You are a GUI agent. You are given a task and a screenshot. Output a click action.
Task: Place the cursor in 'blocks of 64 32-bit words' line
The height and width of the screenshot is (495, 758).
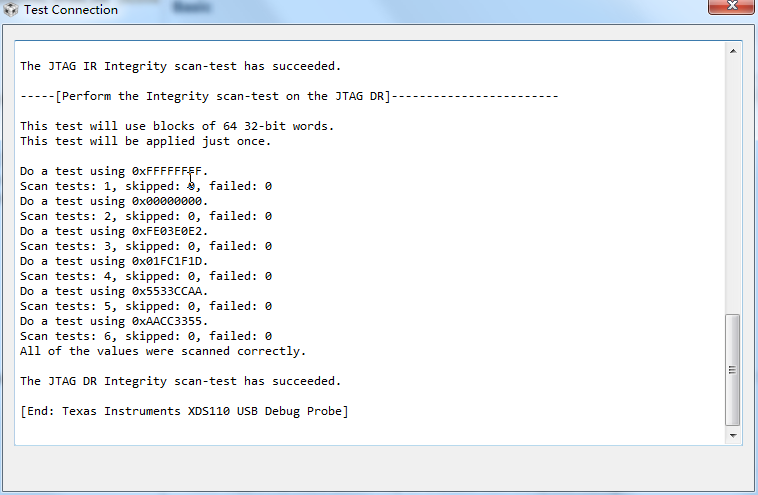click(x=177, y=126)
